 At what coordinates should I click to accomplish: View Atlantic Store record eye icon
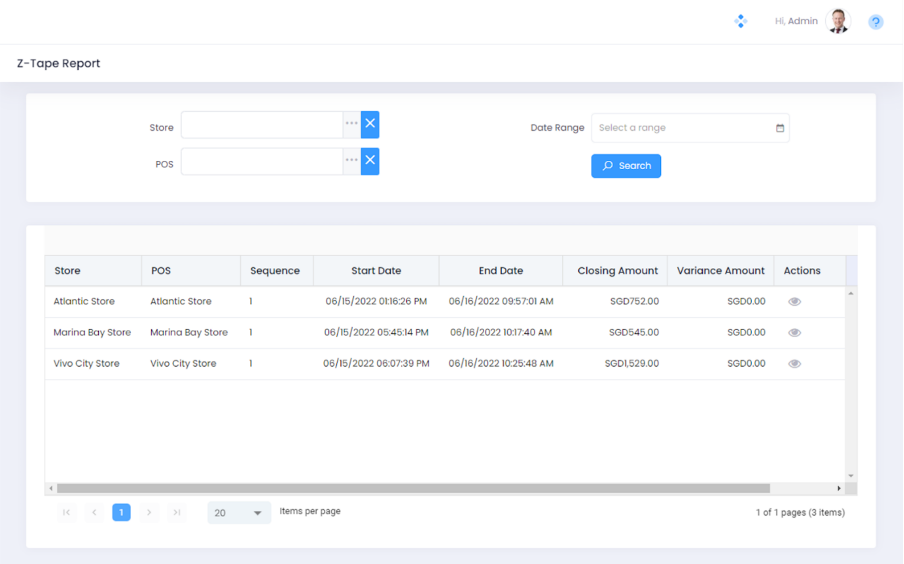794,301
